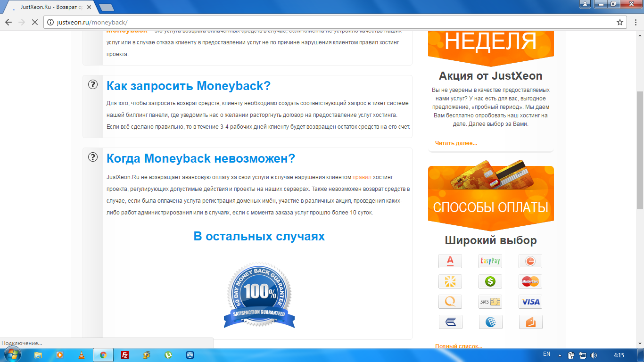Image resolution: width=644 pixels, height=362 pixels.
Task: Open Windows Media Player taskbar icon
Action: [x=60, y=355]
